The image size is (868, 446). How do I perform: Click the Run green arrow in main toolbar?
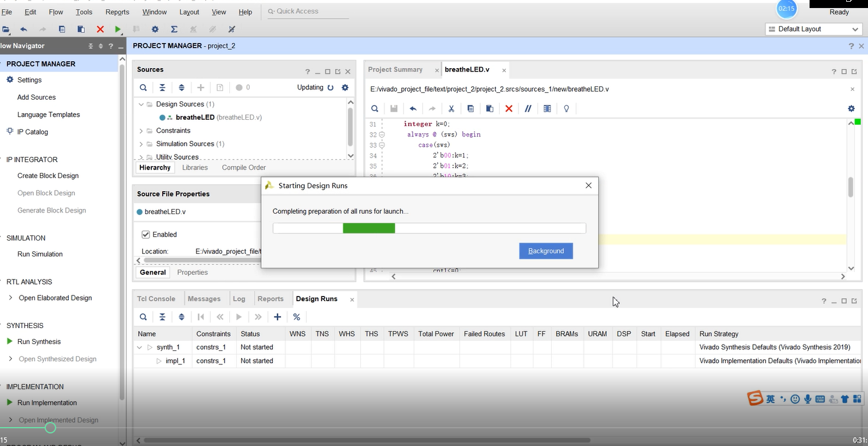[x=118, y=29]
